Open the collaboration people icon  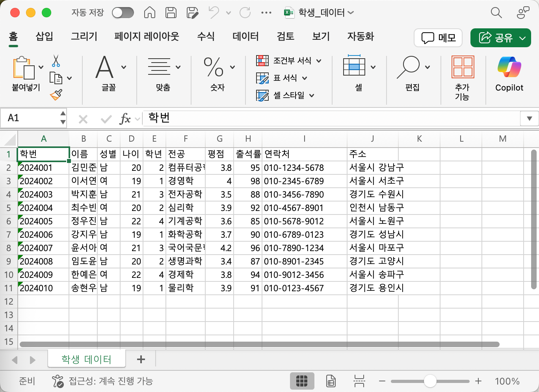(x=523, y=13)
